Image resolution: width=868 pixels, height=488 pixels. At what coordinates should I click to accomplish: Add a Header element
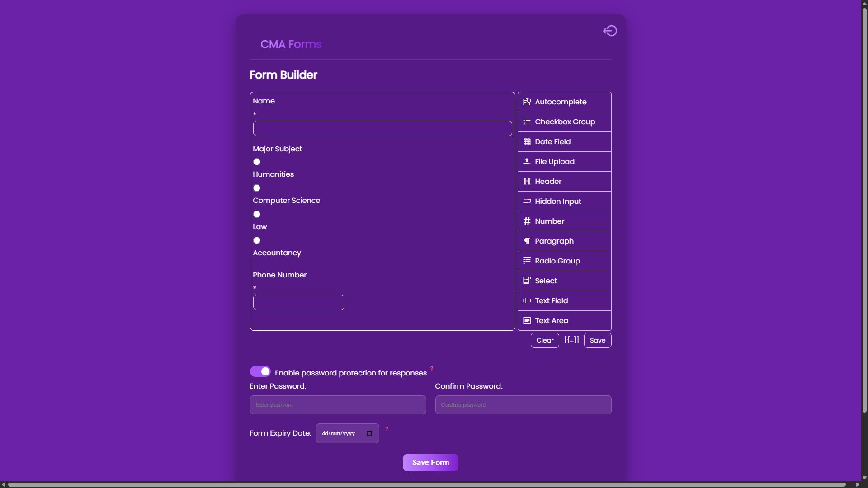(x=564, y=181)
